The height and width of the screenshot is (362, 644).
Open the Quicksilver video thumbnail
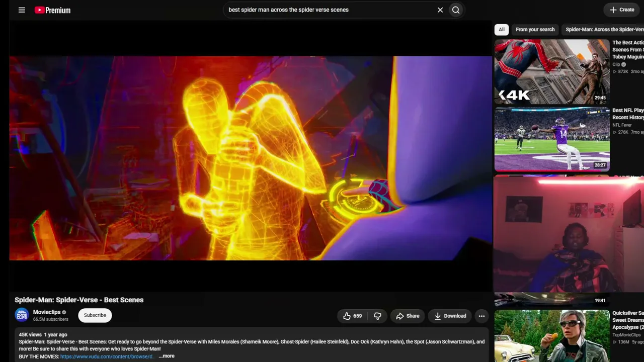[552, 336]
